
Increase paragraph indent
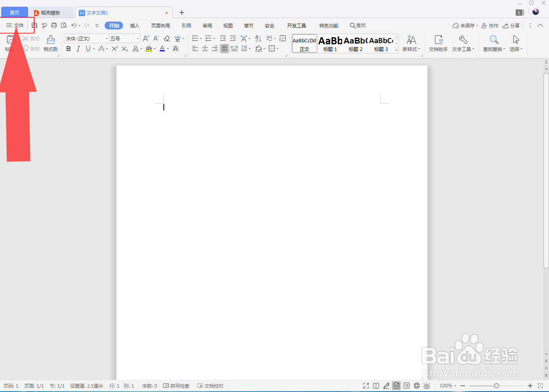click(x=233, y=38)
